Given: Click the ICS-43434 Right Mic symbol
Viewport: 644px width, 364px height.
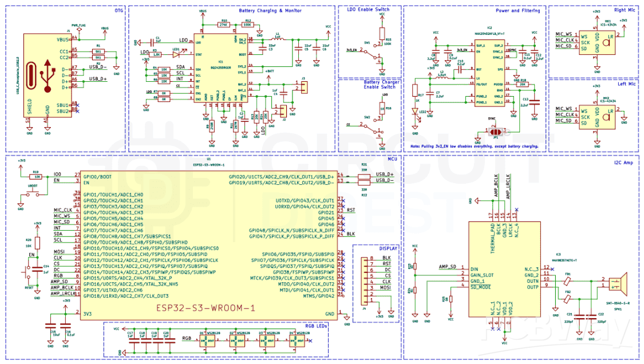Looking at the screenshot, I should click(597, 41).
